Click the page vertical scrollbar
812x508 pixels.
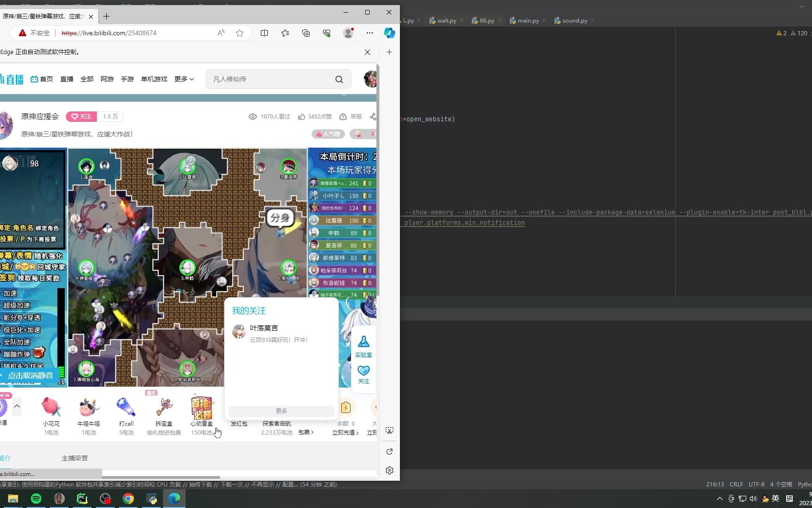tap(378, 181)
